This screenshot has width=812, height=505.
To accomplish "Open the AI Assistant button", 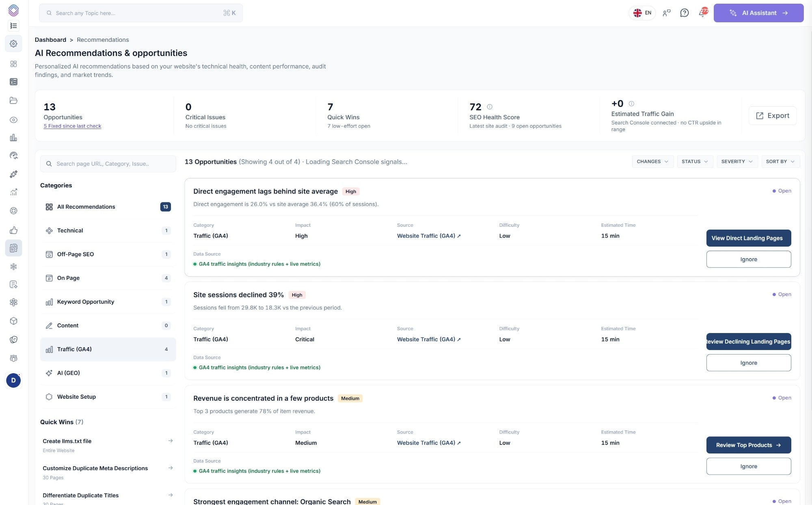I will [758, 13].
